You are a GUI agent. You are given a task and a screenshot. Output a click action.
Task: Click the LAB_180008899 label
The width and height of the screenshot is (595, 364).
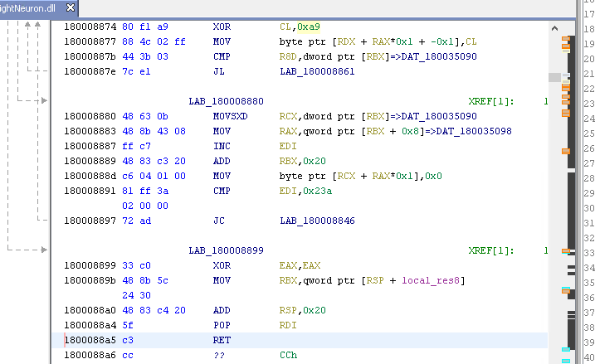click(227, 250)
